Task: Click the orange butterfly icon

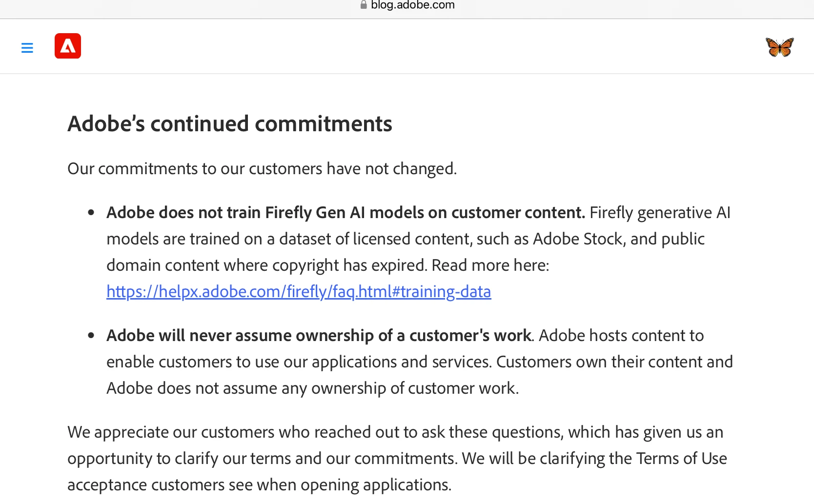Action: tap(779, 47)
